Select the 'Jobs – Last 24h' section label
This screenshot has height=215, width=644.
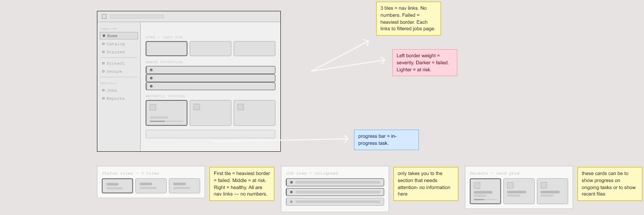coord(164,37)
